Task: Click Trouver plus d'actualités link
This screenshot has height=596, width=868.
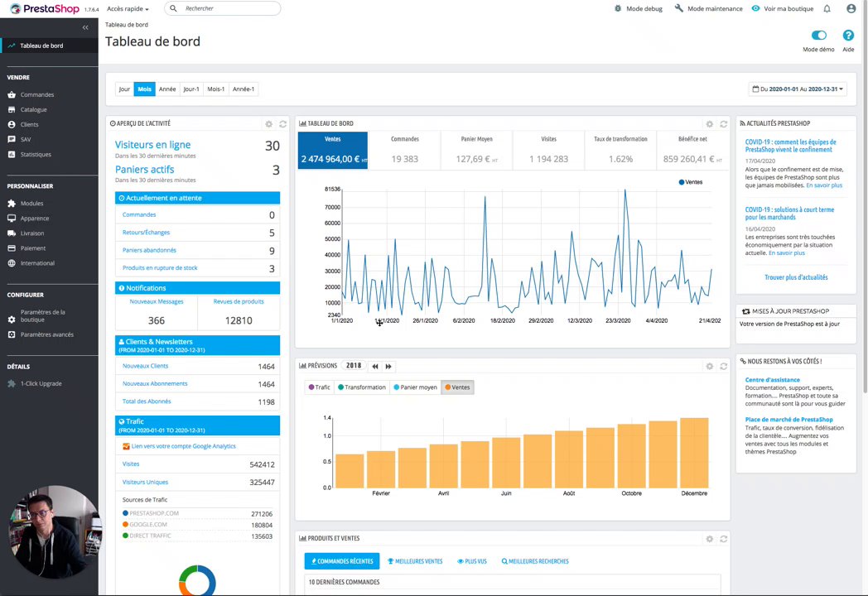Action: 796,277
